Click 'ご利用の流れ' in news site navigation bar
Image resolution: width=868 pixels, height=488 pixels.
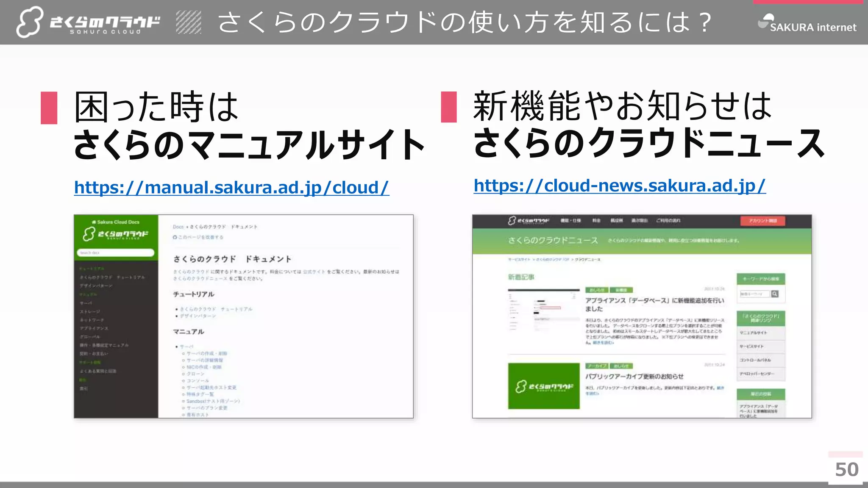pos(668,221)
